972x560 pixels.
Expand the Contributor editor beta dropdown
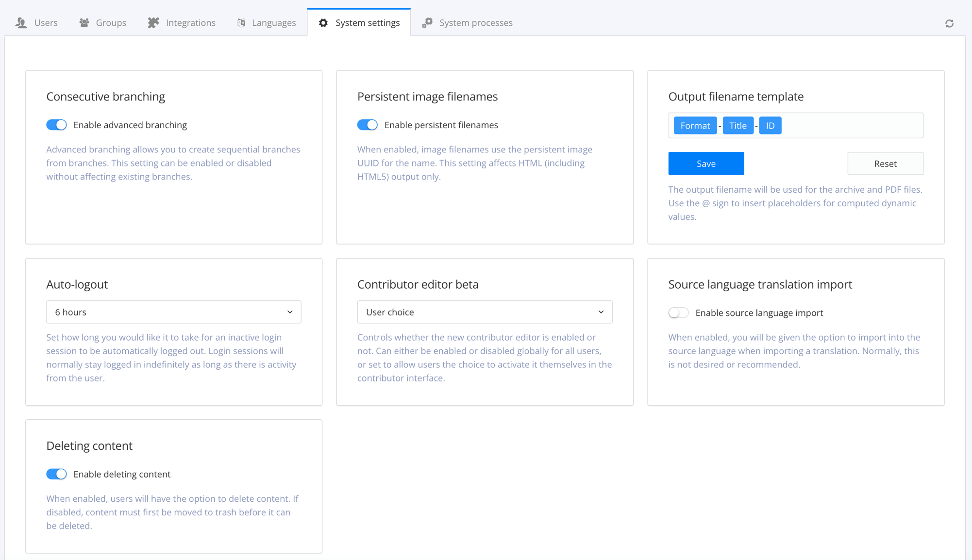pos(485,312)
